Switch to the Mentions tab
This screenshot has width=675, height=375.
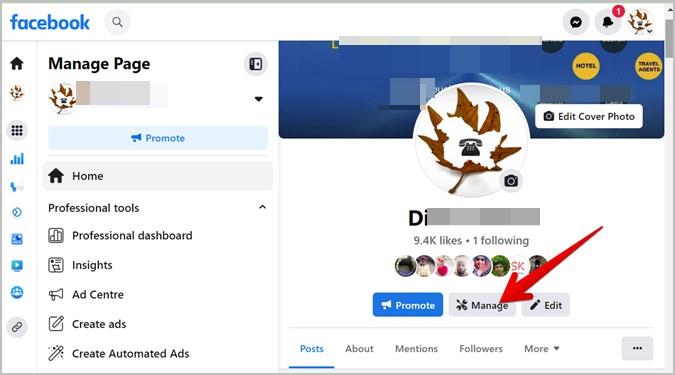pos(416,349)
